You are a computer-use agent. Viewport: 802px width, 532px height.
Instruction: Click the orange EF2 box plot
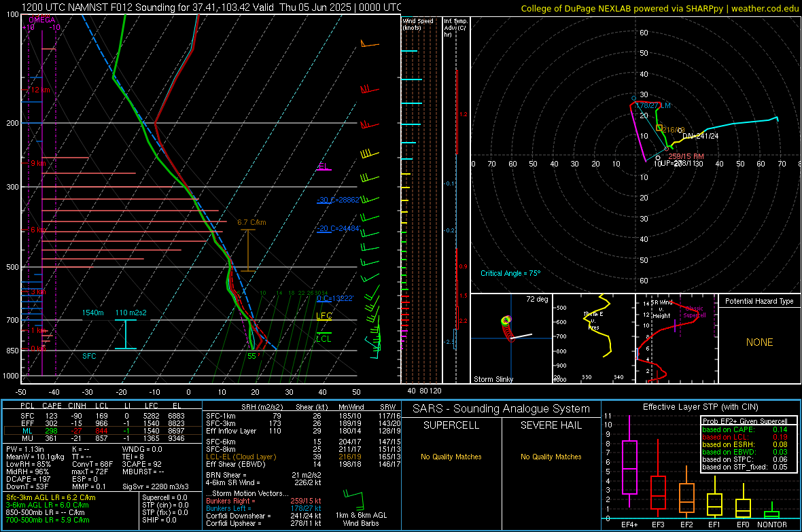(686, 493)
